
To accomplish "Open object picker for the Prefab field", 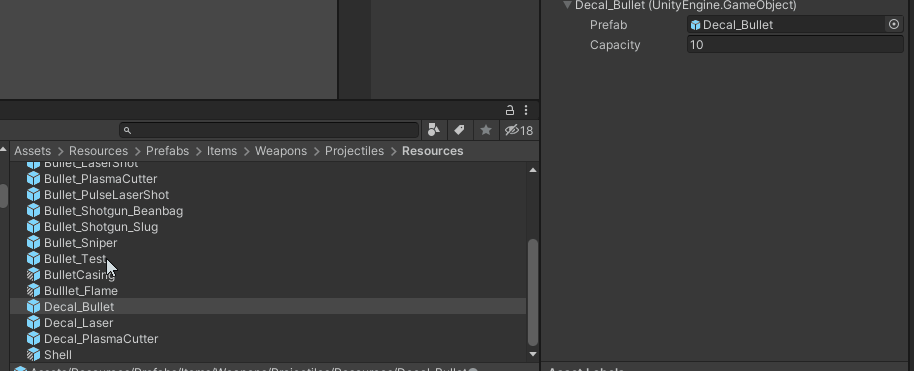I will click(894, 24).
